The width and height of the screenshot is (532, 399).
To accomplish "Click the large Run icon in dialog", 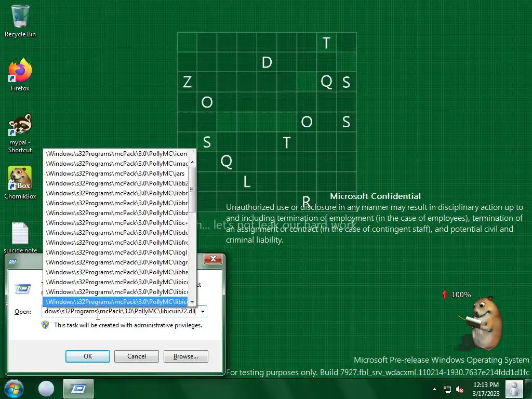I will coord(23,289).
